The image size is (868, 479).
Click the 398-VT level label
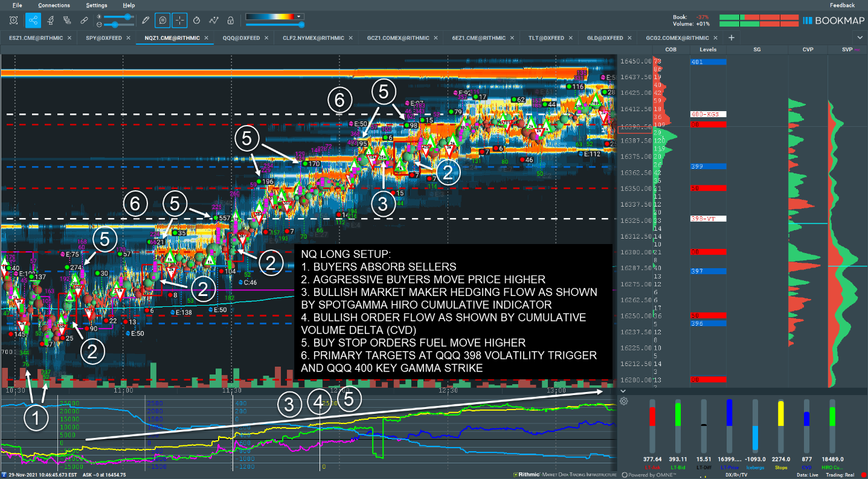[x=708, y=219]
